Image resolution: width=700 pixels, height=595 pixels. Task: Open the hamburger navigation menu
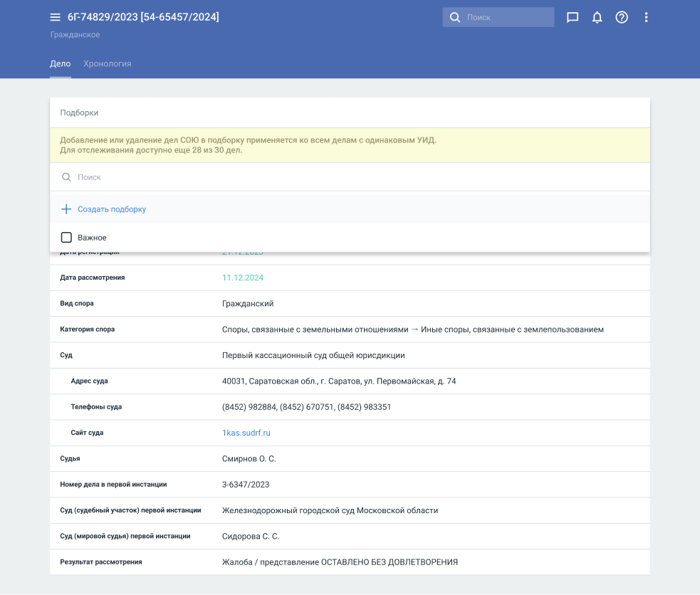click(x=56, y=17)
